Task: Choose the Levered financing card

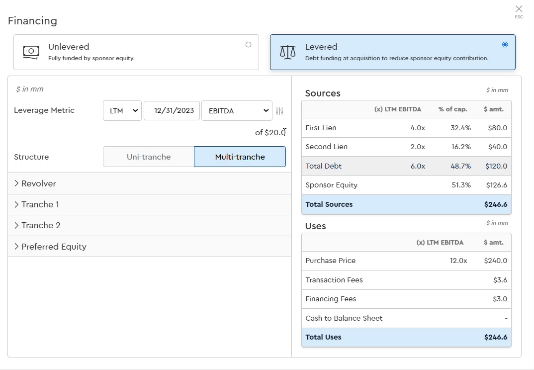Action: pos(393,52)
